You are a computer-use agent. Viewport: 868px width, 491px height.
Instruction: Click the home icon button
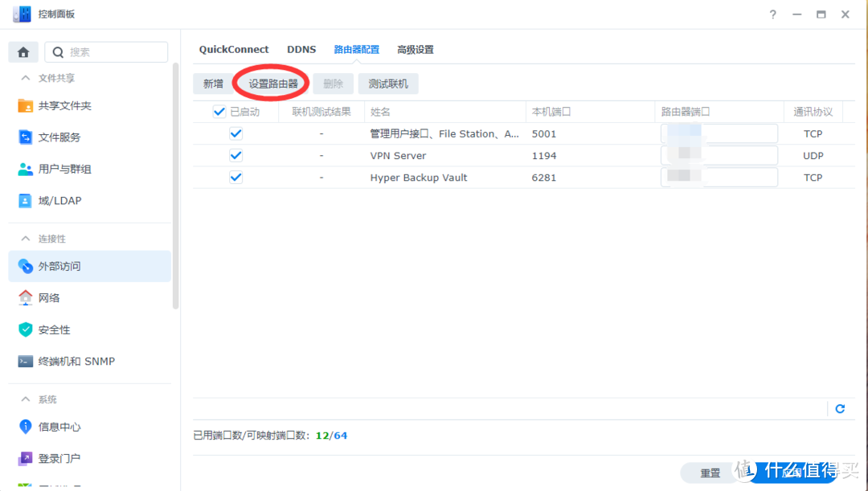point(23,52)
